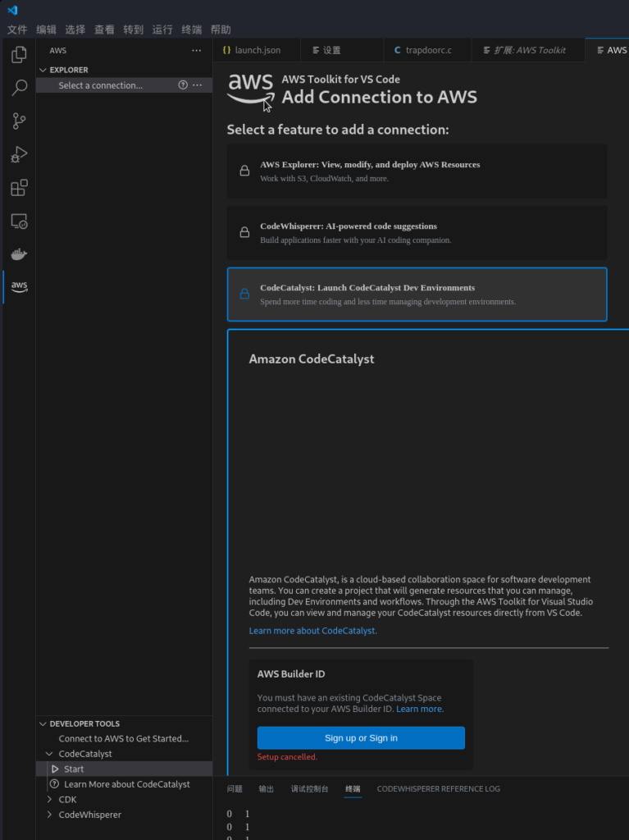Expand the CDK tree node
Viewport: 629px width, 840px height.
click(x=49, y=799)
